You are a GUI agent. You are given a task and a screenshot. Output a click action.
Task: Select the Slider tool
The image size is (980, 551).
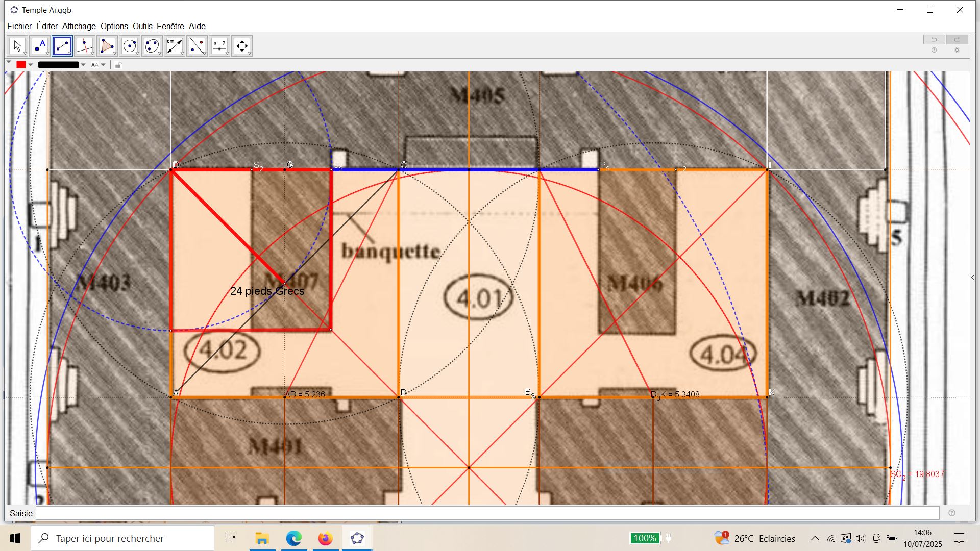point(219,46)
